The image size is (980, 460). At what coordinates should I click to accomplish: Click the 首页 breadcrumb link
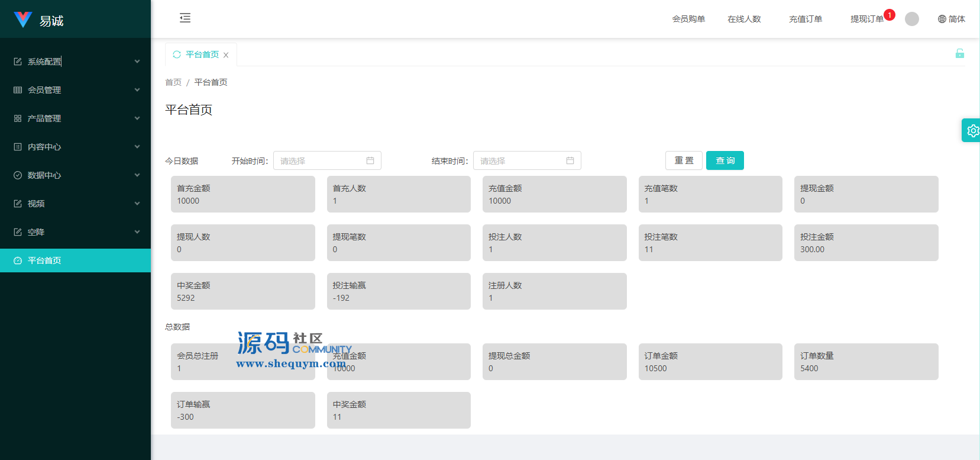point(173,82)
